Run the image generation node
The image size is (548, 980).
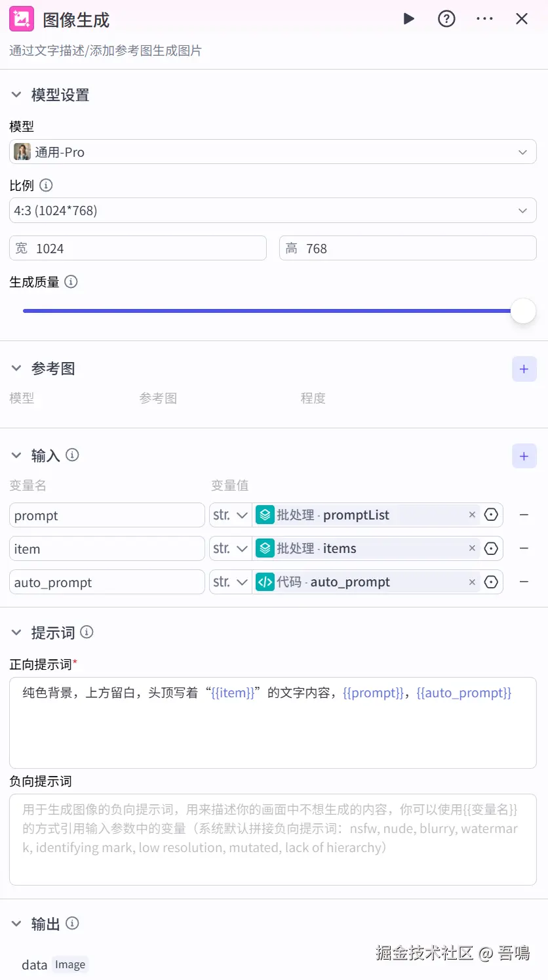tap(408, 19)
